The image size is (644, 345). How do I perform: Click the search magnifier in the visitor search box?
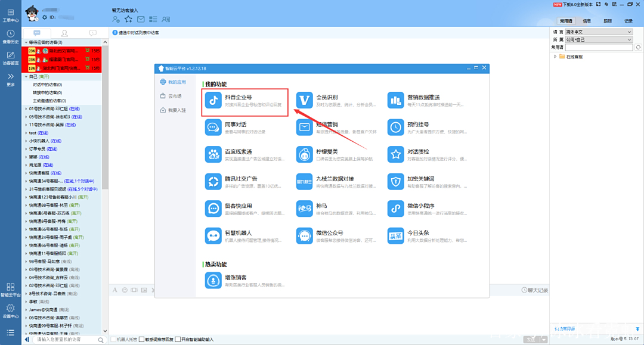click(x=101, y=340)
